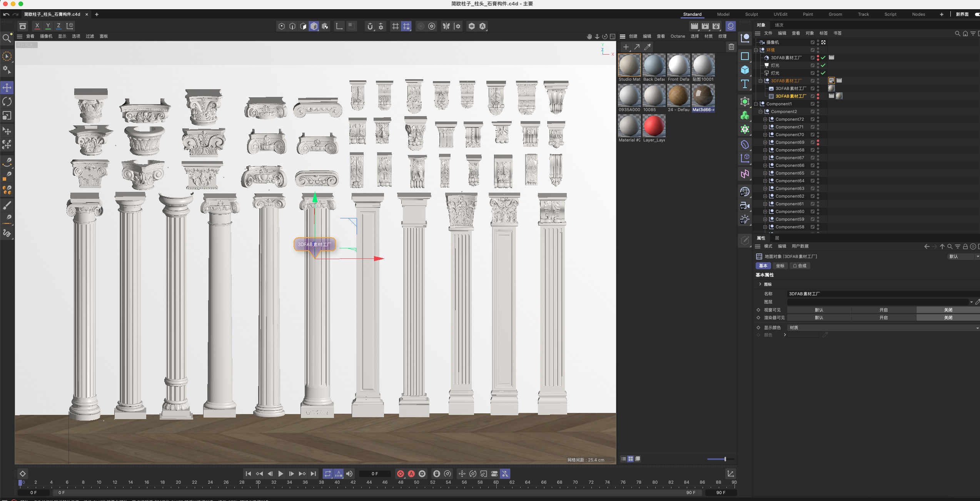The height and width of the screenshot is (501, 980).
Task: Collapse the 环境 group
Action: 756,50
